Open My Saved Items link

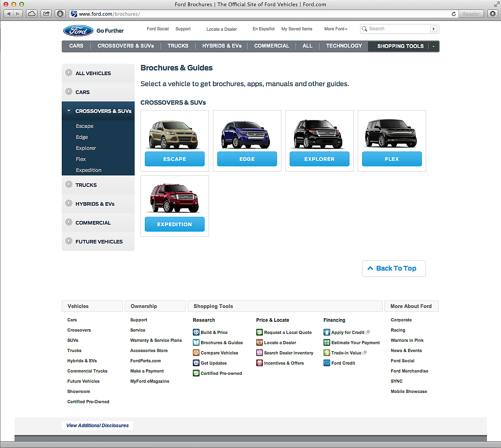pyautogui.click(x=297, y=29)
